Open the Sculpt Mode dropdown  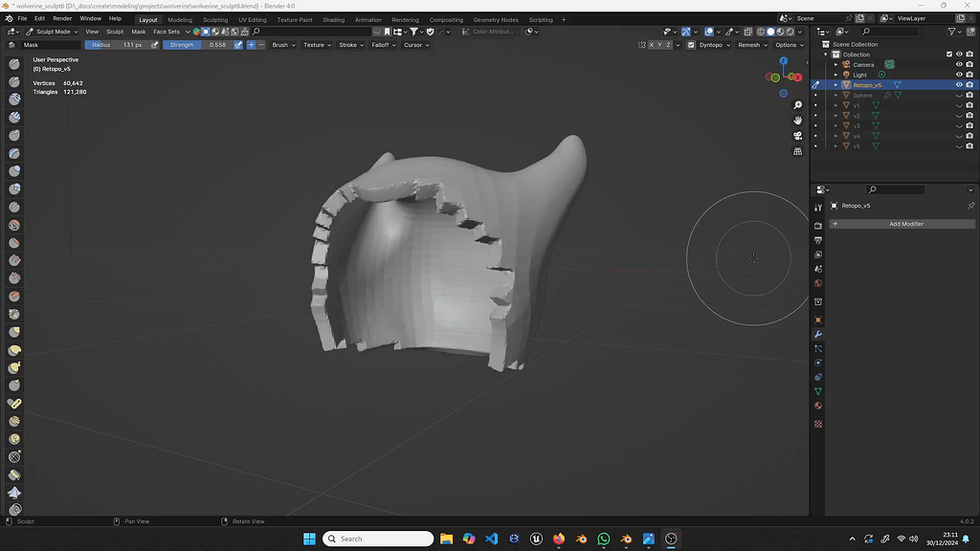tap(53, 32)
